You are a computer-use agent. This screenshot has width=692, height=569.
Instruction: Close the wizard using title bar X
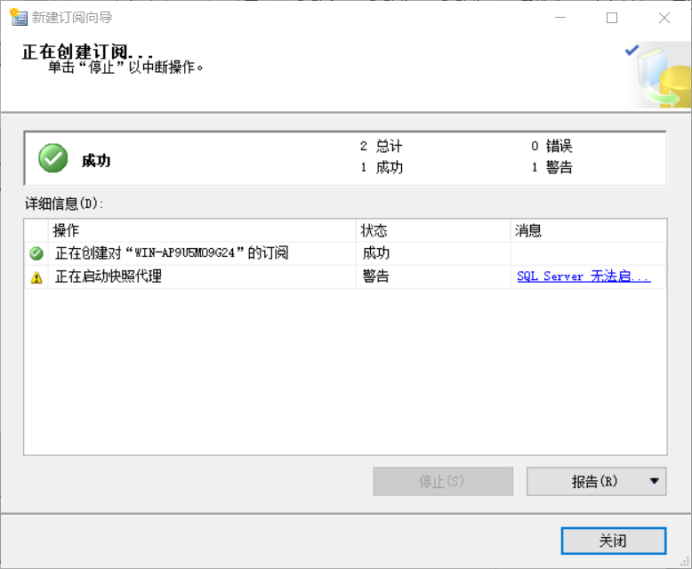coord(664,17)
